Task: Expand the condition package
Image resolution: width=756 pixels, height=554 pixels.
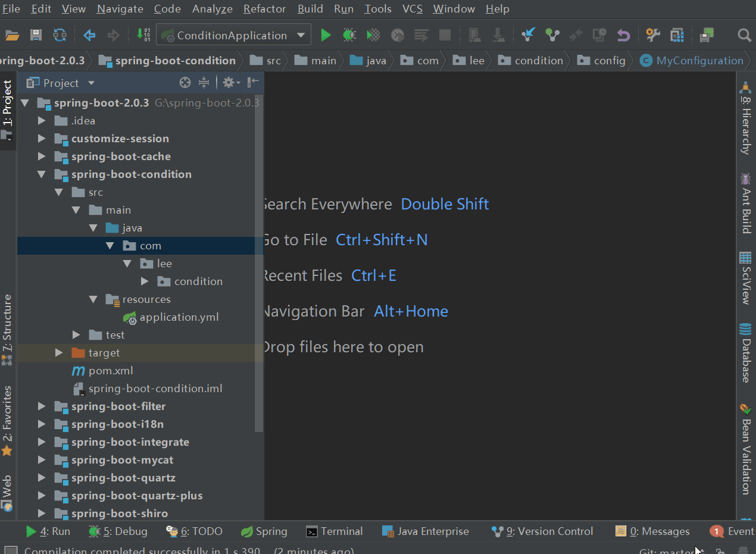Action: pyautogui.click(x=145, y=281)
